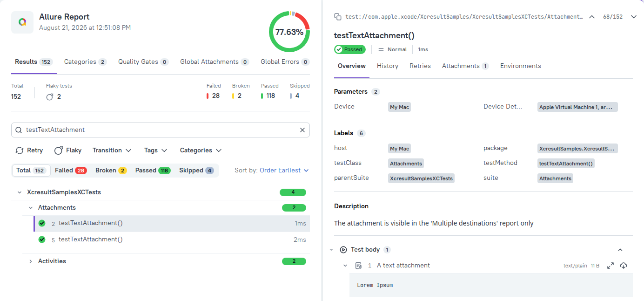This screenshot has width=644, height=301.
Task: Select the 2ms testTextAttachment() result
Action: click(172, 239)
